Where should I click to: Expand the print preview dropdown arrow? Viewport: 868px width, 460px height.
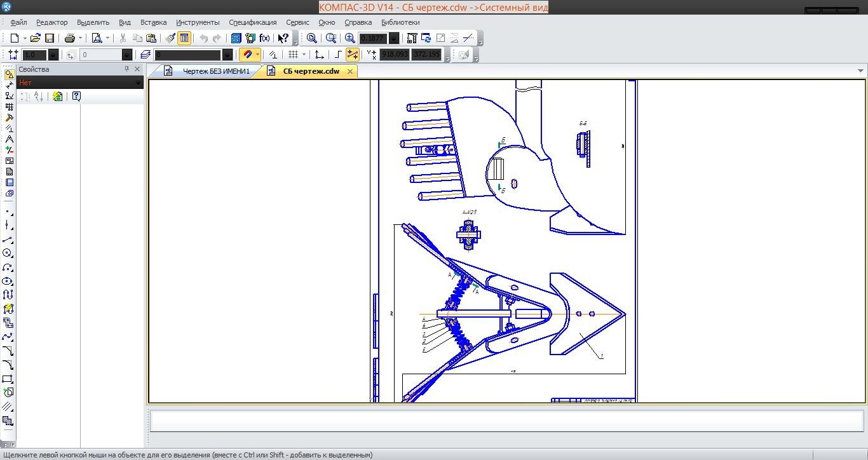click(x=107, y=38)
